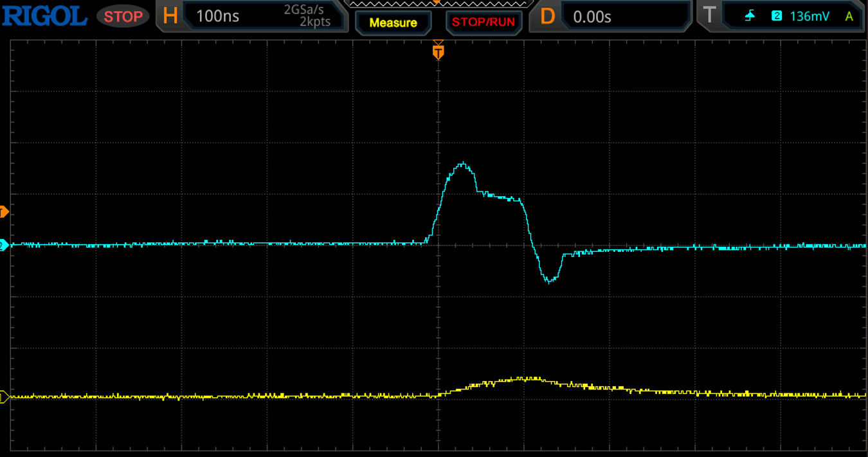Click the red STOP status badge
The width and height of the screenshot is (868, 457).
(x=123, y=17)
